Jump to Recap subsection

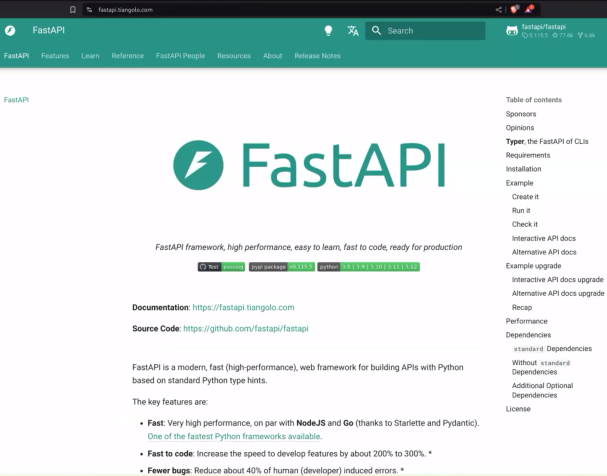(x=522, y=307)
